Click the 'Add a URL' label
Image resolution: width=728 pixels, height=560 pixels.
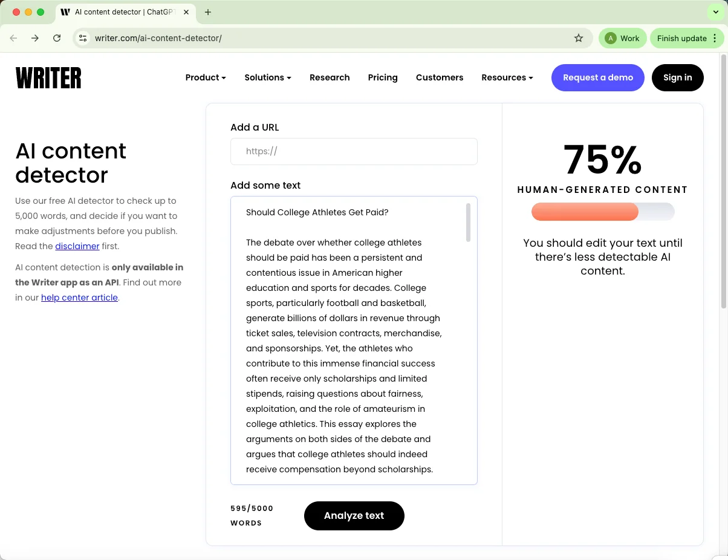coord(255,127)
